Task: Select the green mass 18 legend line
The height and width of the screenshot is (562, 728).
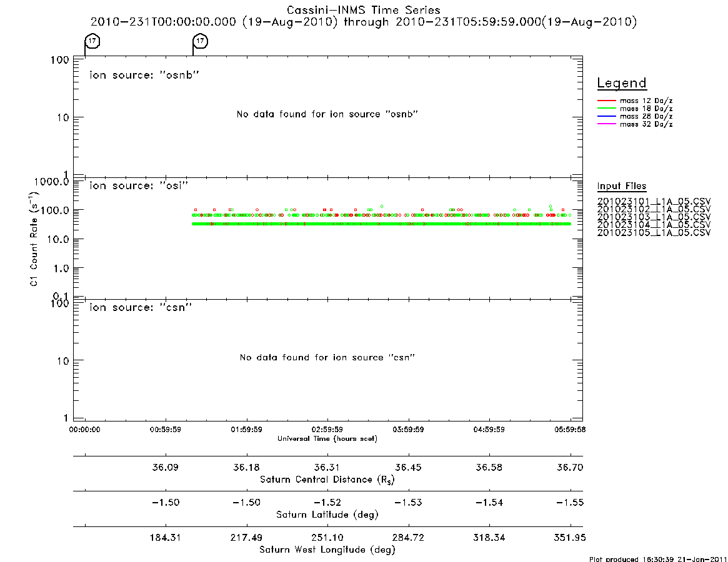Action: click(x=606, y=109)
